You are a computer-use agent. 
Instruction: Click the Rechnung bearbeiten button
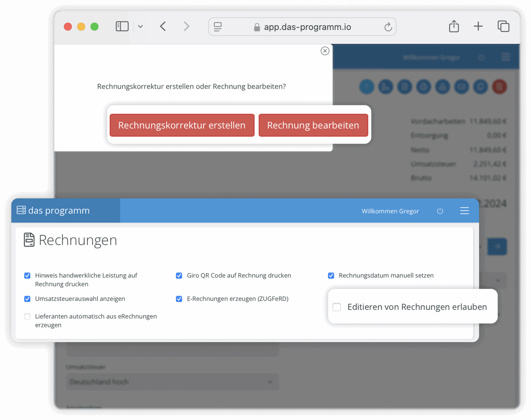tap(313, 125)
